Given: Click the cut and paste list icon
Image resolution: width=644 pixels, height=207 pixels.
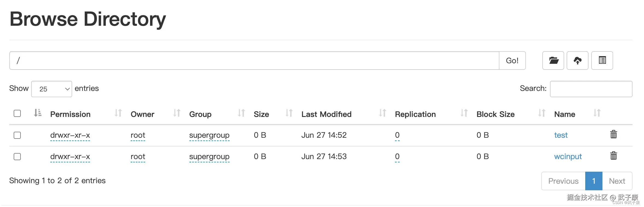Looking at the screenshot, I should [x=602, y=61].
